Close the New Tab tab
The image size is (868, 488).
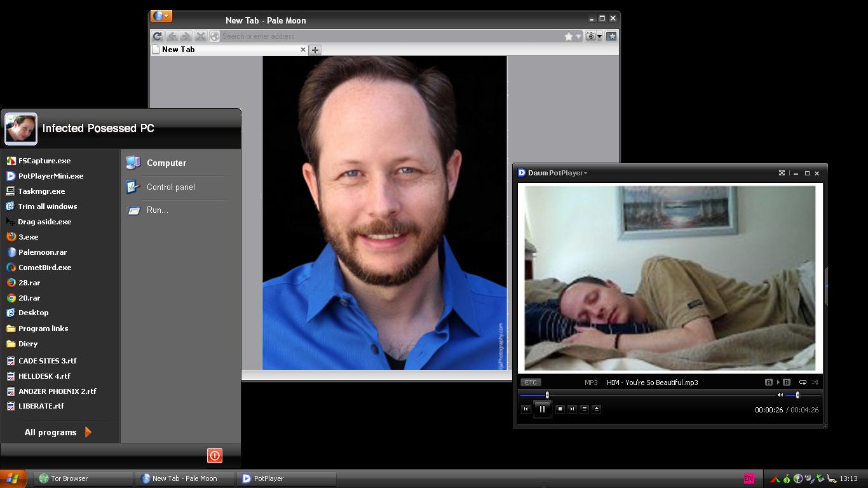tap(303, 50)
